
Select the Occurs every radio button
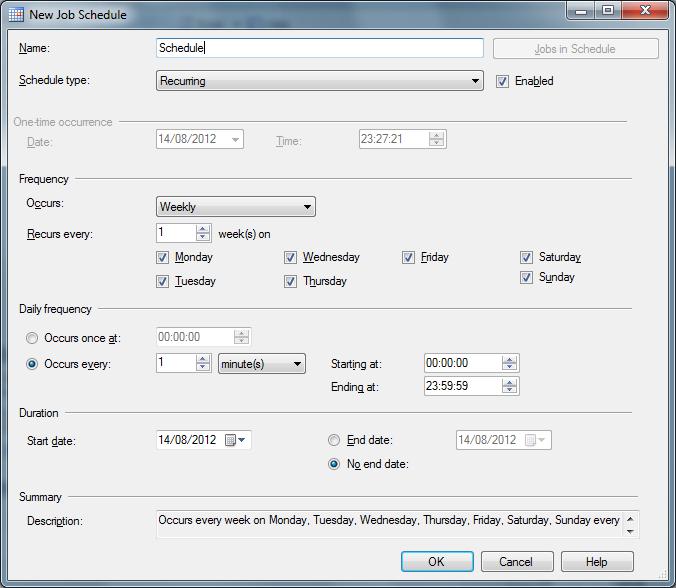(32, 364)
